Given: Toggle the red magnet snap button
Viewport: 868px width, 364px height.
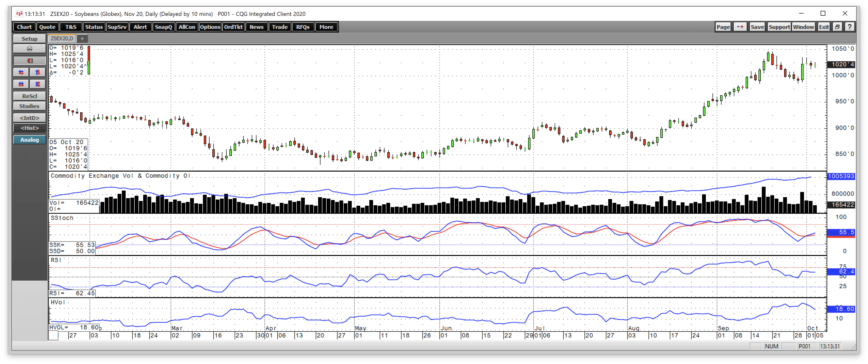Looking at the screenshot, I should 30,61.
